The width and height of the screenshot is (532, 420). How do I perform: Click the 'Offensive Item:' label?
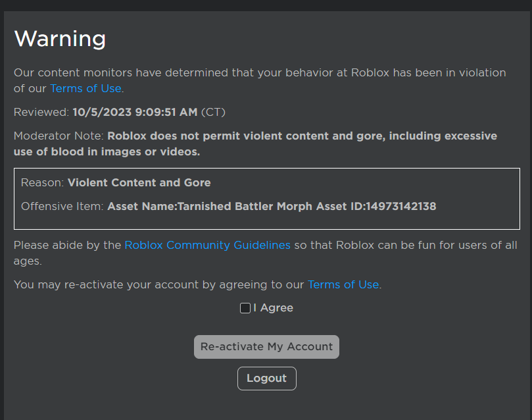pyautogui.click(x=62, y=206)
